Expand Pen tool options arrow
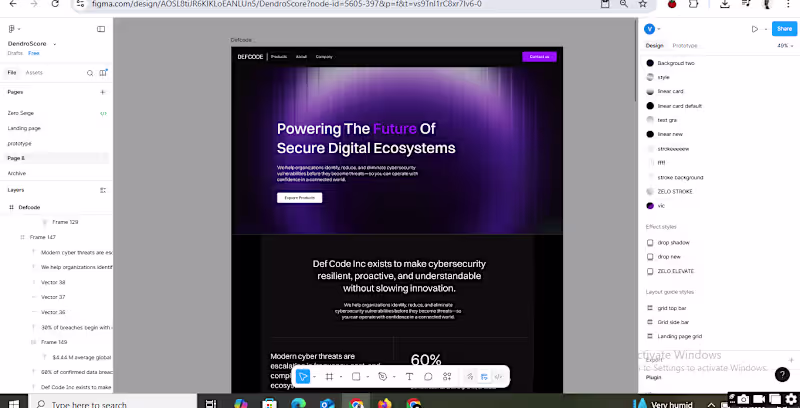Screen dimensions: 800x408 pyautogui.click(x=394, y=377)
